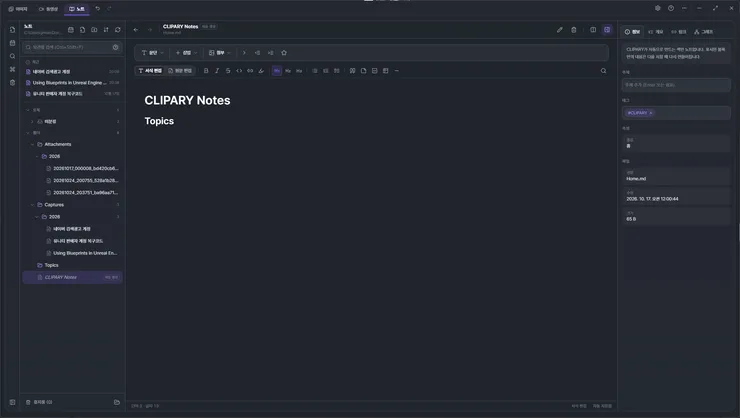Click the refresh icon in notes panel header

pos(118,30)
